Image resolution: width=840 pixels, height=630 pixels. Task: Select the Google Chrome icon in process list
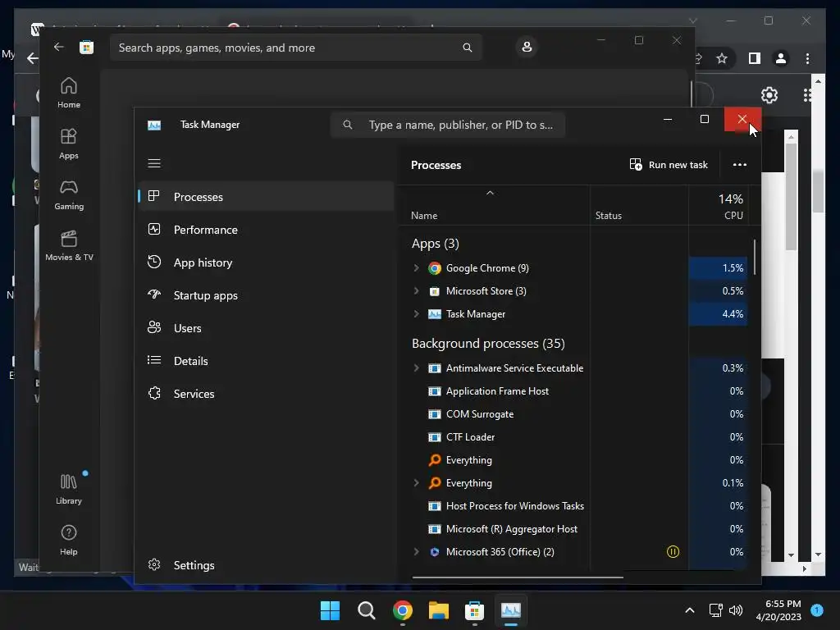point(435,268)
